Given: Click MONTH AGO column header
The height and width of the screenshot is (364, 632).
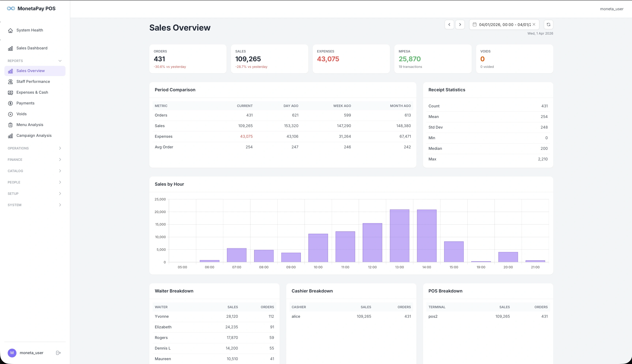Looking at the screenshot, I should pyautogui.click(x=400, y=106).
